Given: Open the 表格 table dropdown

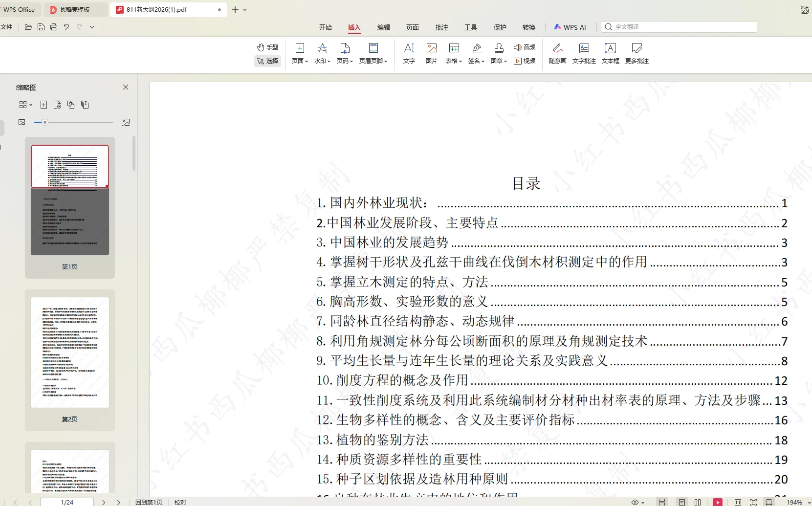Looking at the screenshot, I should [453, 61].
